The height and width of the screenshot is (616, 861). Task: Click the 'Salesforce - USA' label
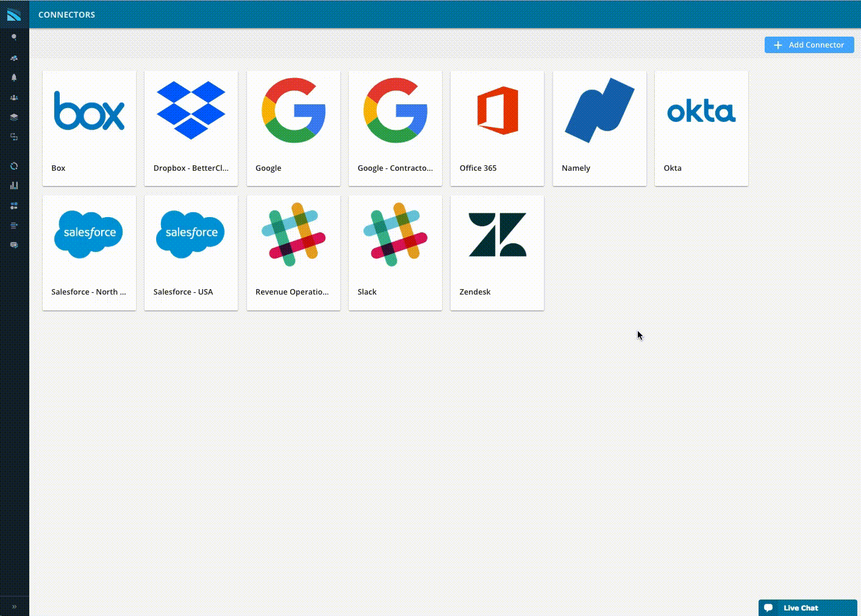coord(183,292)
